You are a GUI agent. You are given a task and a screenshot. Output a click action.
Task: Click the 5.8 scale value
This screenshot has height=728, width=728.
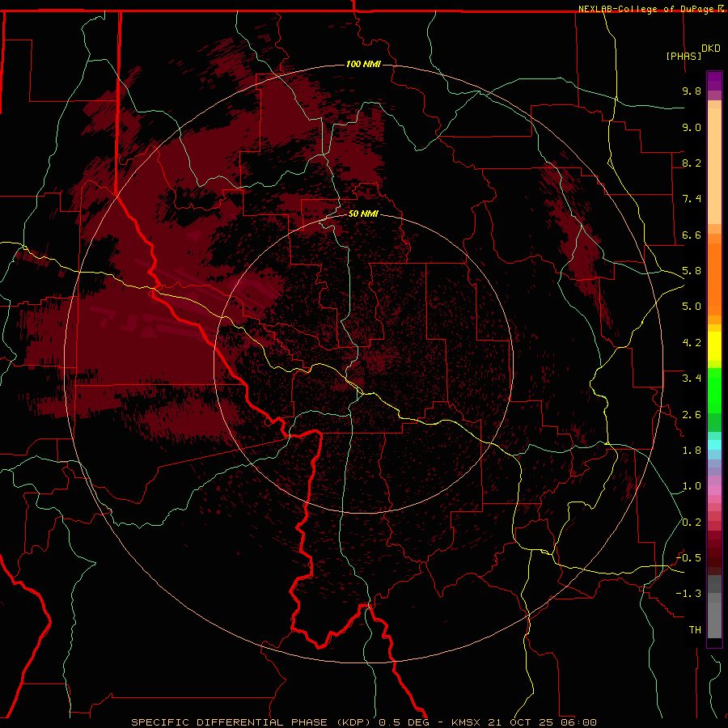pos(692,271)
